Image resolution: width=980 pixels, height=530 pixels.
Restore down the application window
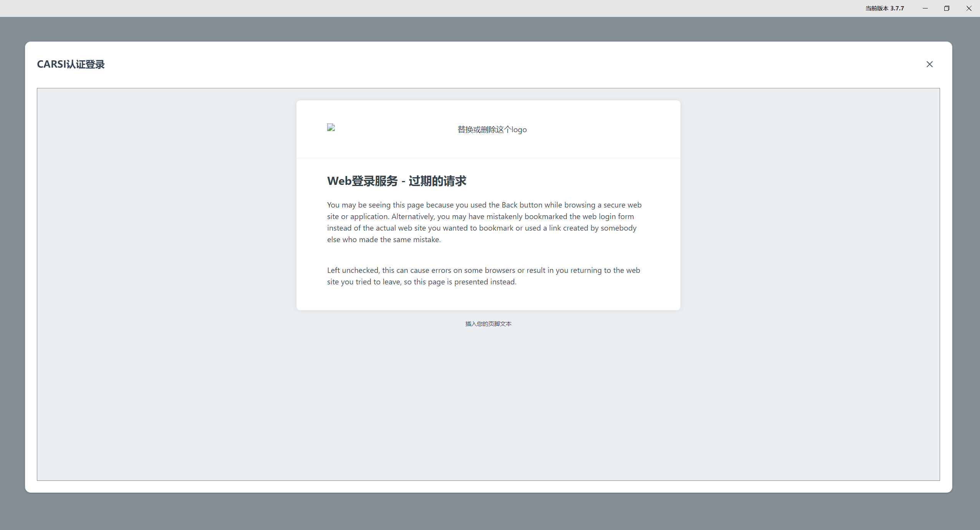point(946,8)
